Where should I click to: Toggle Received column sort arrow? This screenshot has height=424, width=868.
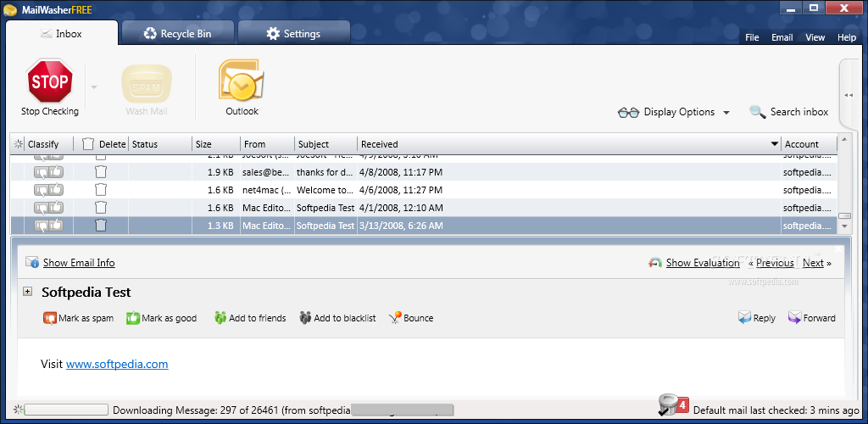click(x=775, y=144)
